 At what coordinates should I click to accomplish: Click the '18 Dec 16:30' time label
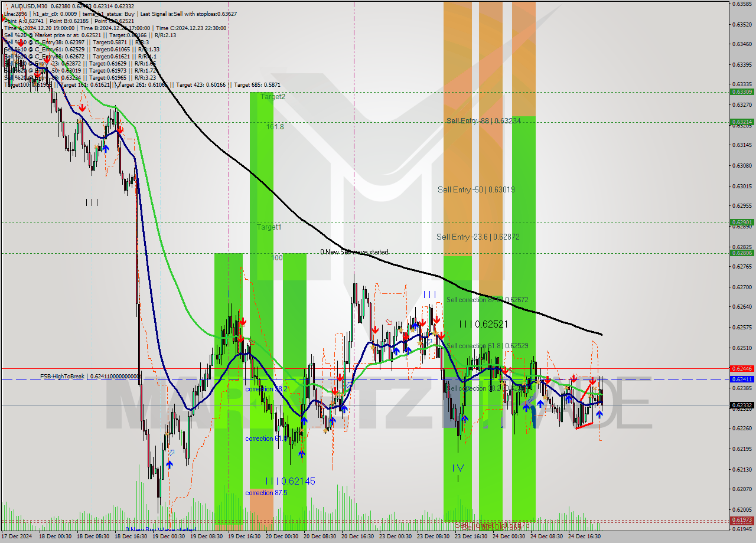pos(132,537)
